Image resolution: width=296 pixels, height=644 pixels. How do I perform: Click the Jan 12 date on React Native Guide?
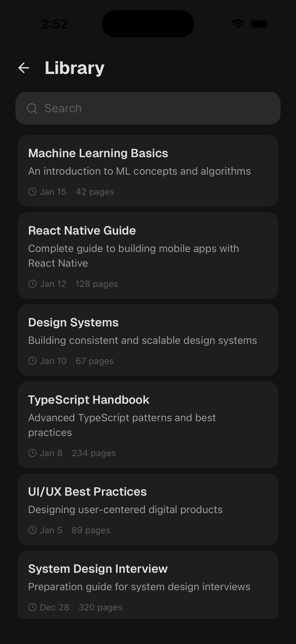tap(53, 283)
